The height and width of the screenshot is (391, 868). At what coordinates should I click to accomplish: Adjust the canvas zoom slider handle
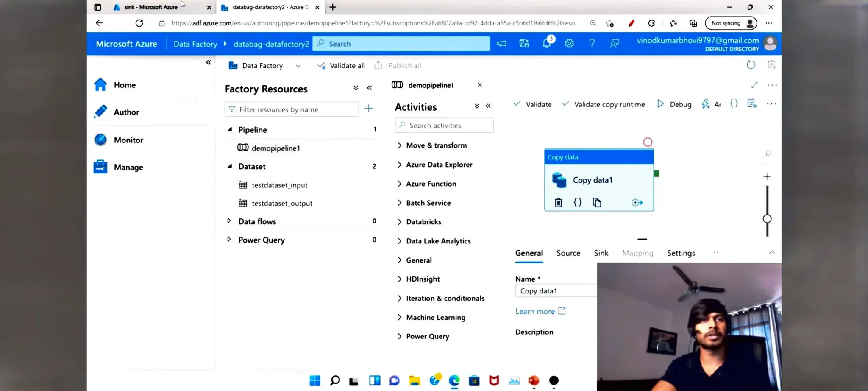point(767,219)
